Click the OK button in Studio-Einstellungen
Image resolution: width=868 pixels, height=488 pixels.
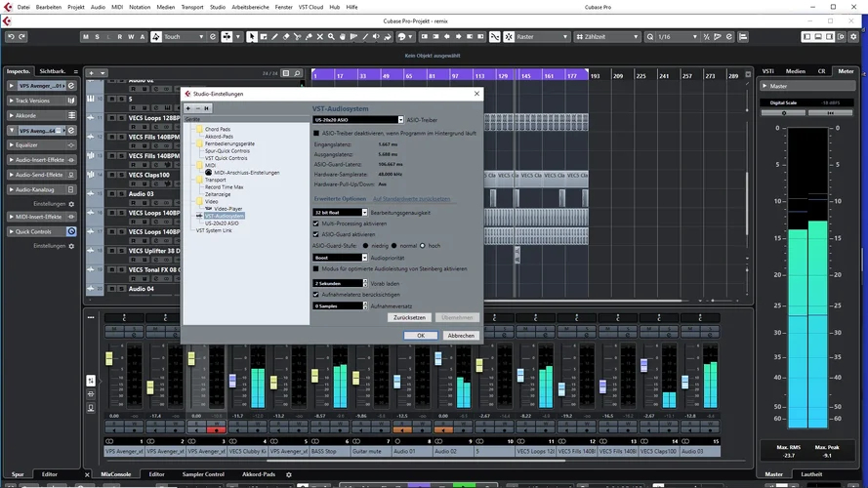click(421, 335)
